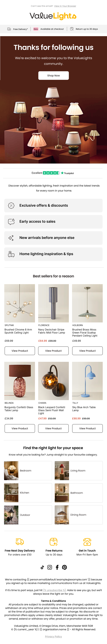Click the Facebook social icon
The height and width of the screenshot is (644, 107).
point(57,567)
